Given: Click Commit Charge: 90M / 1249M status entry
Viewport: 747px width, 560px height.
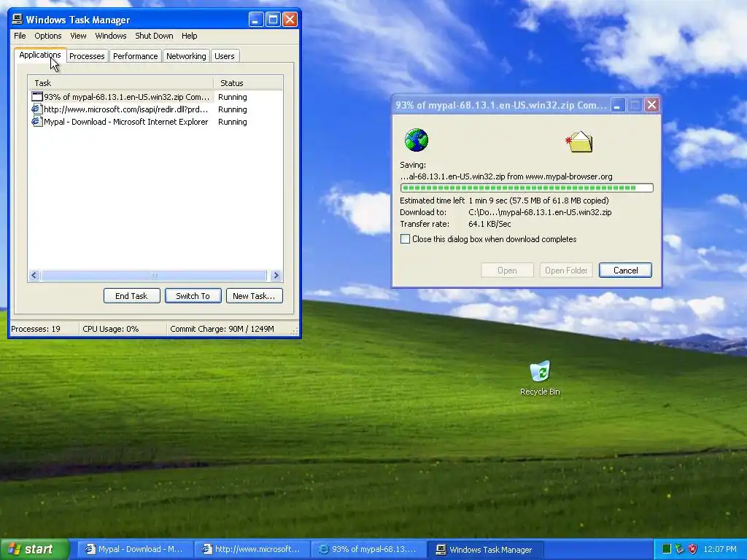Looking at the screenshot, I should pos(222,329).
